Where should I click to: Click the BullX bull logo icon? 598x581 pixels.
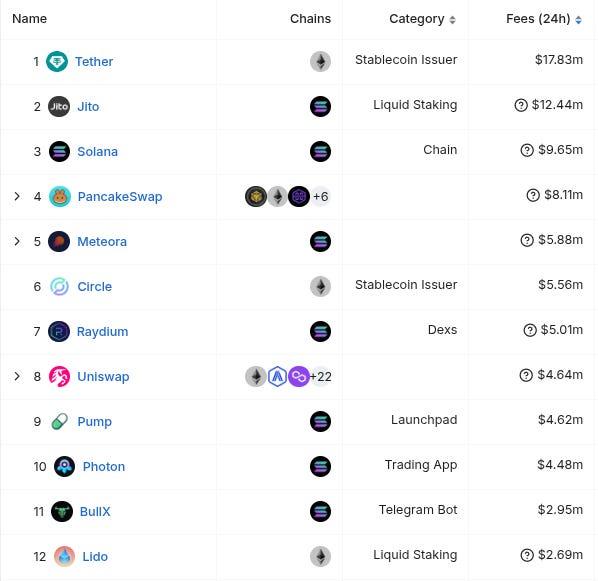pyautogui.click(x=62, y=512)
